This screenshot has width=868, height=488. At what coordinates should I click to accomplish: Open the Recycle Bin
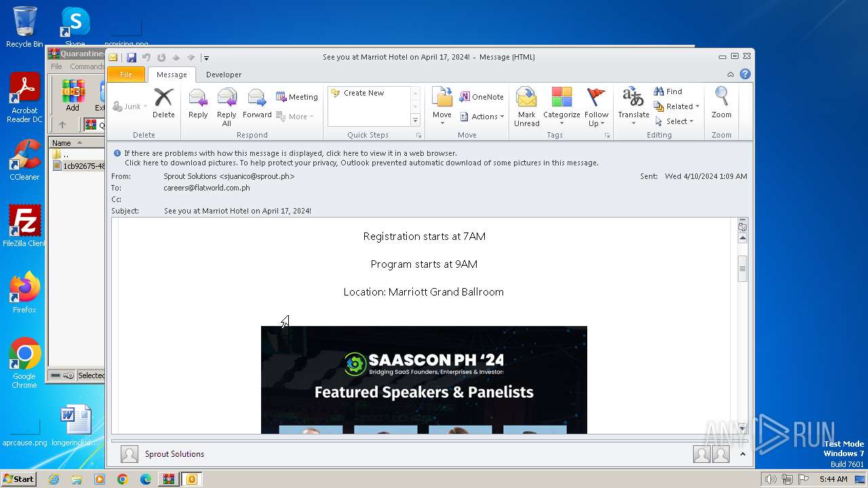coord(24,28)
